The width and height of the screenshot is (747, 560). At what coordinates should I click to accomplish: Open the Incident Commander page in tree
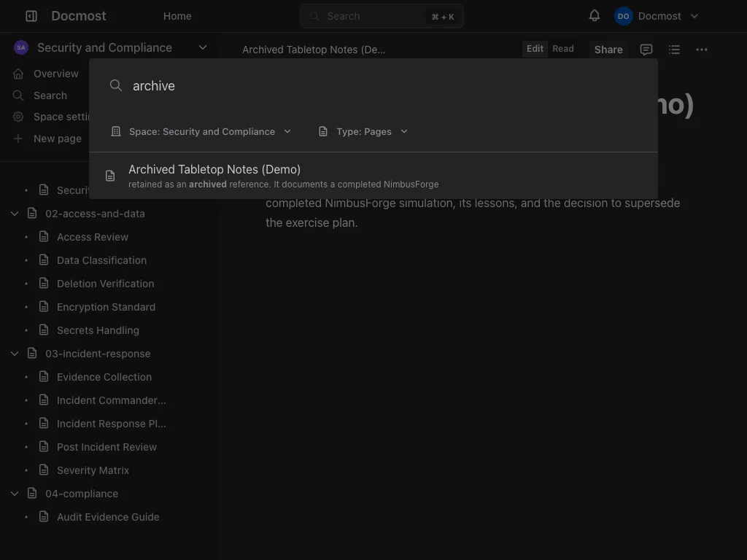point(111,400)
